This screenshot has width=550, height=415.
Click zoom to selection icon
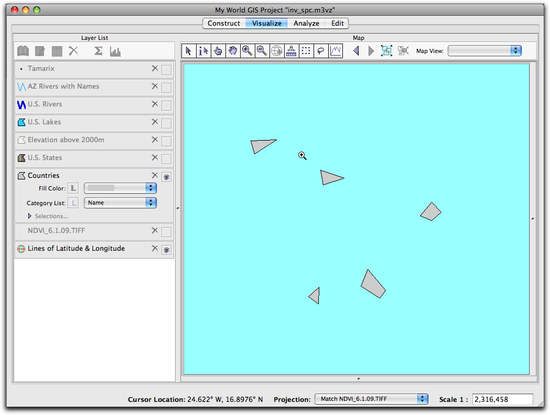click(403, 51)
